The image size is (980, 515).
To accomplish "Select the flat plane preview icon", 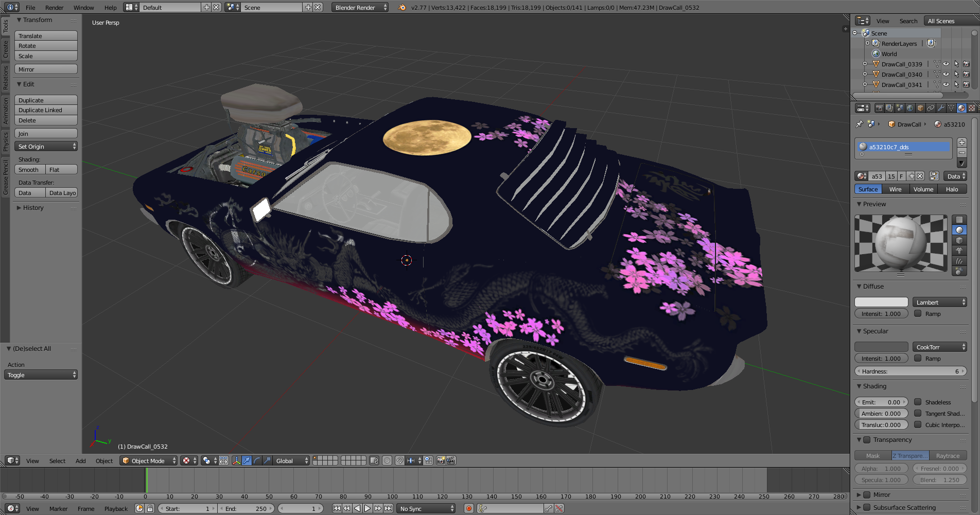I will point(959,220).
